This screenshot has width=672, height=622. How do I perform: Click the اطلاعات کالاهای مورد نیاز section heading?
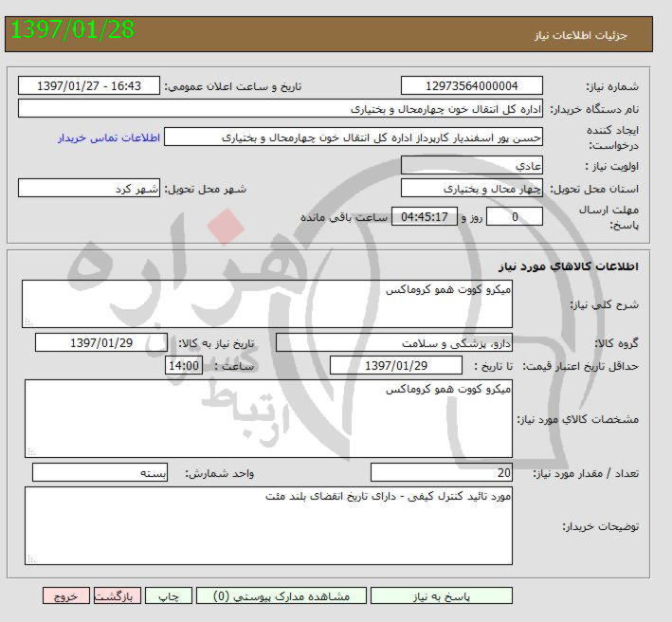(x=569, y=266)
